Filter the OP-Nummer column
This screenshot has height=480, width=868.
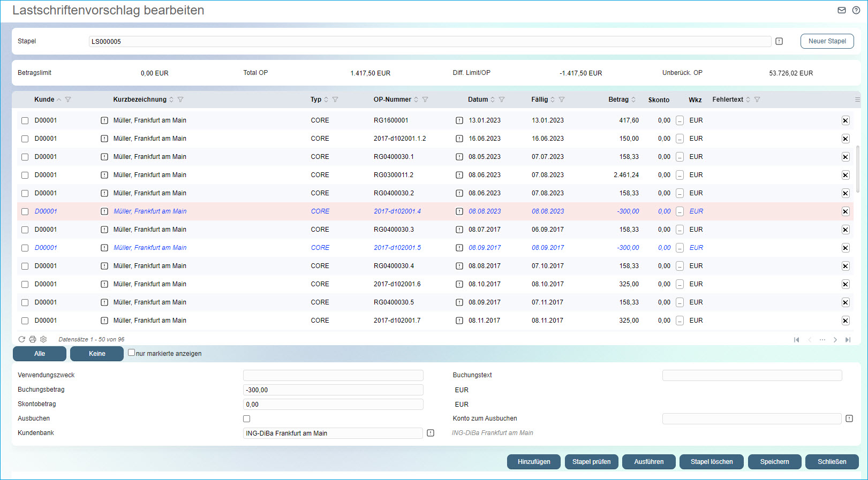[425, 100]
